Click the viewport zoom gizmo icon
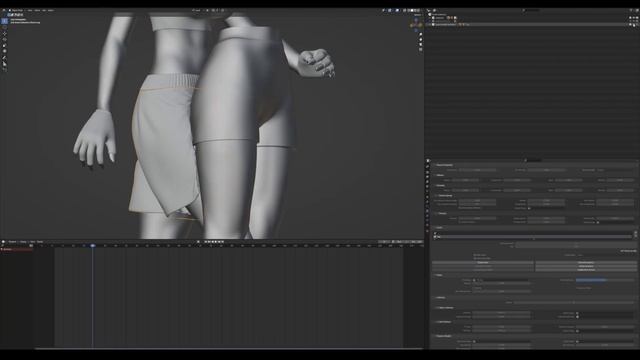The image size is (640, 360). click(420, 35)
